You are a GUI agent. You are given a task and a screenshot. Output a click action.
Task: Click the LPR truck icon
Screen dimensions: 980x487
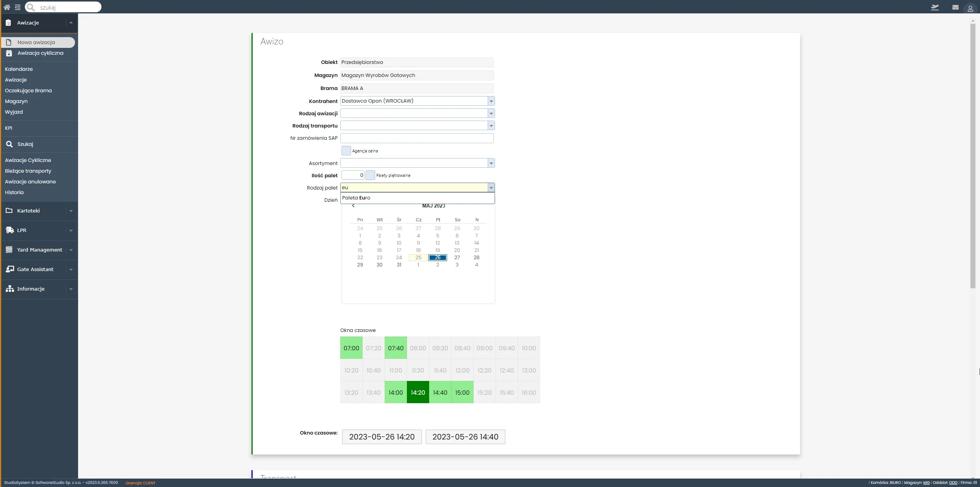(x=10, y=230)
